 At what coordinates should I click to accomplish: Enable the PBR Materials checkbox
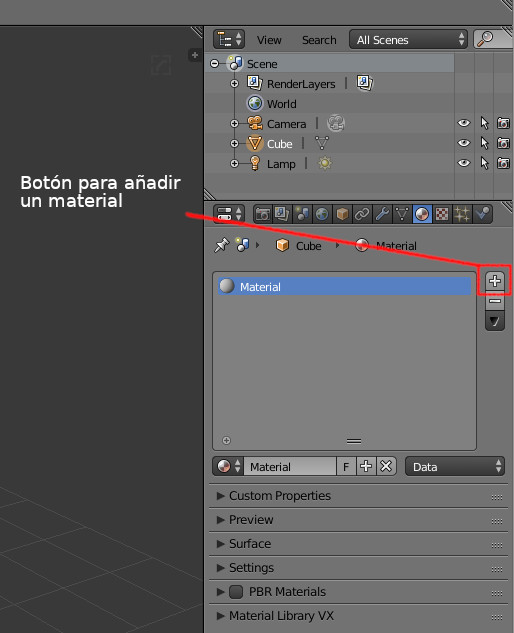(x=236, y=592)
